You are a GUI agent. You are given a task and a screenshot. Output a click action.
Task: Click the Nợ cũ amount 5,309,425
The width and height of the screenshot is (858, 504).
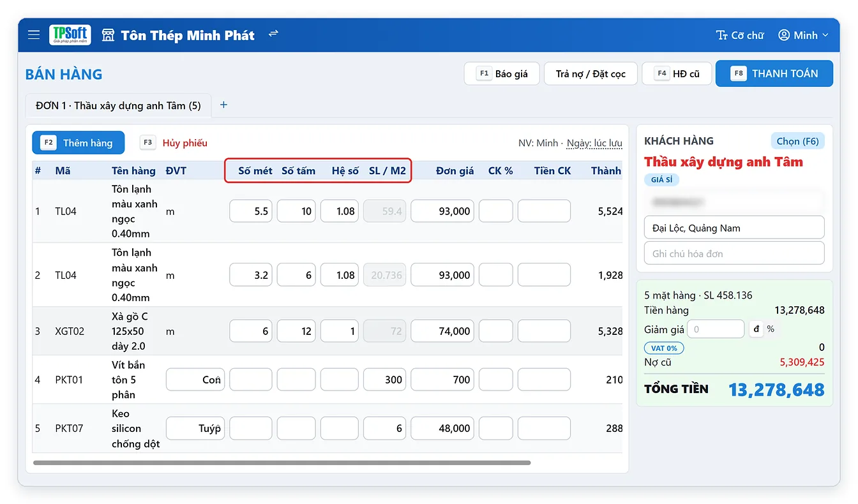[x=802, y=362]
